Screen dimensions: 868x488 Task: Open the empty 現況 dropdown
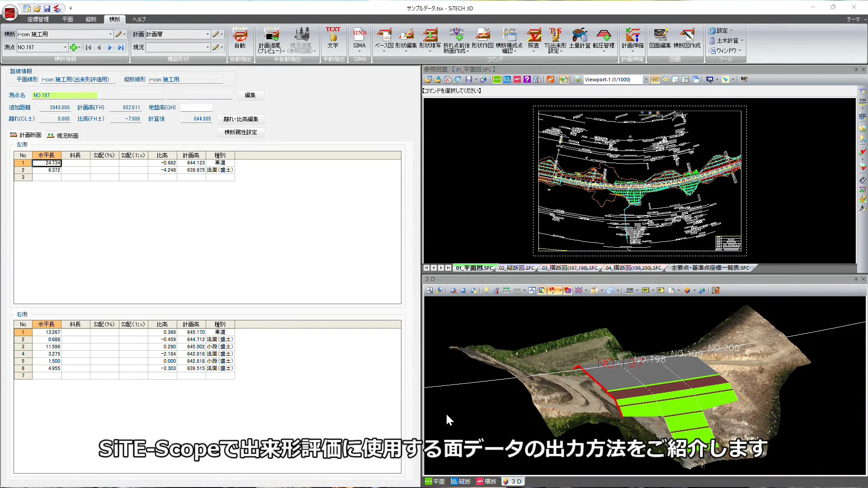tap(208, 47)
